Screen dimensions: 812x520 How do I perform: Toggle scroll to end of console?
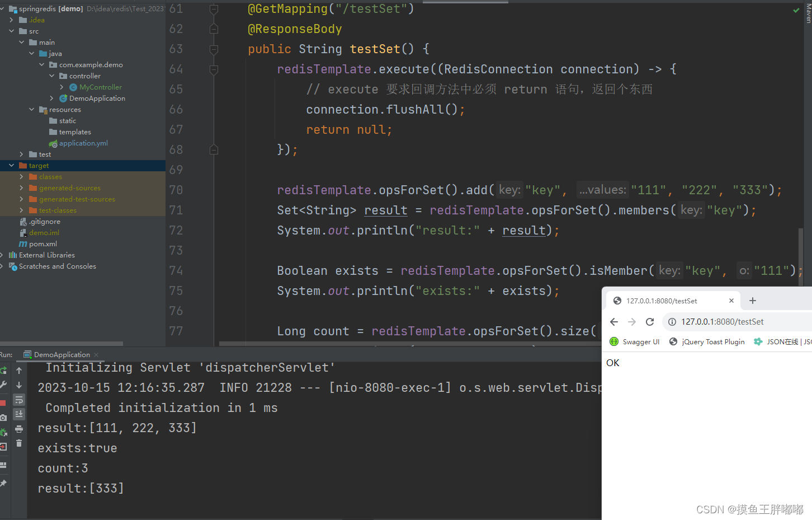click(19, 414)
